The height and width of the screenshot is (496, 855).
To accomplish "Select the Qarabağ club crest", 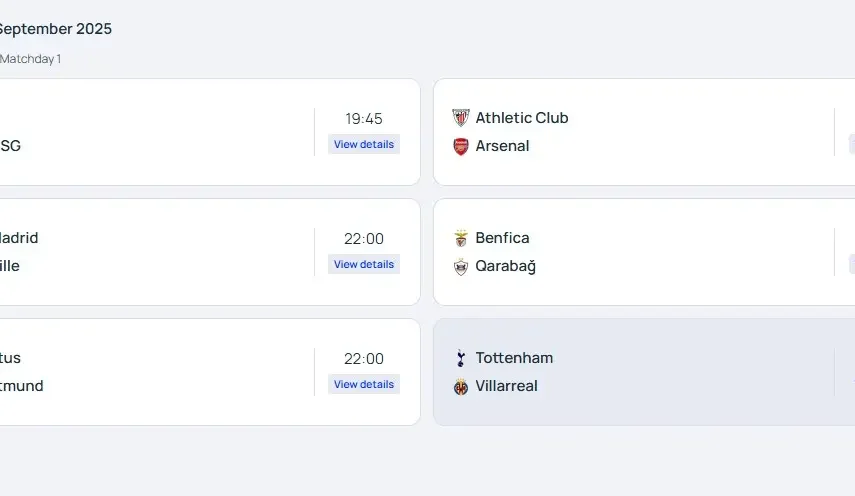I will pyautogui.click(x=460, y=266).
